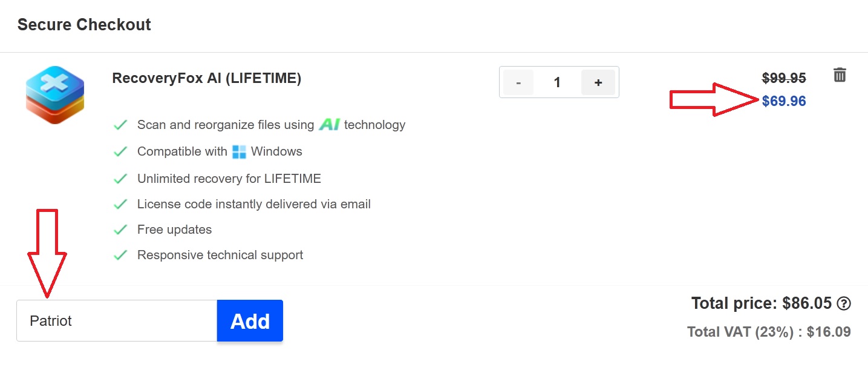Screen dimensions: 868x370
Task: Click the RecoveryFox AI (LIFETIME) product title
Action: tap(206, 78)
